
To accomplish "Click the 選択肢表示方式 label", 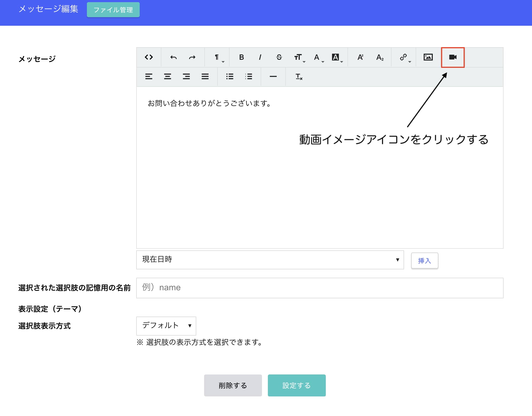I will click(x=45, y=326).
